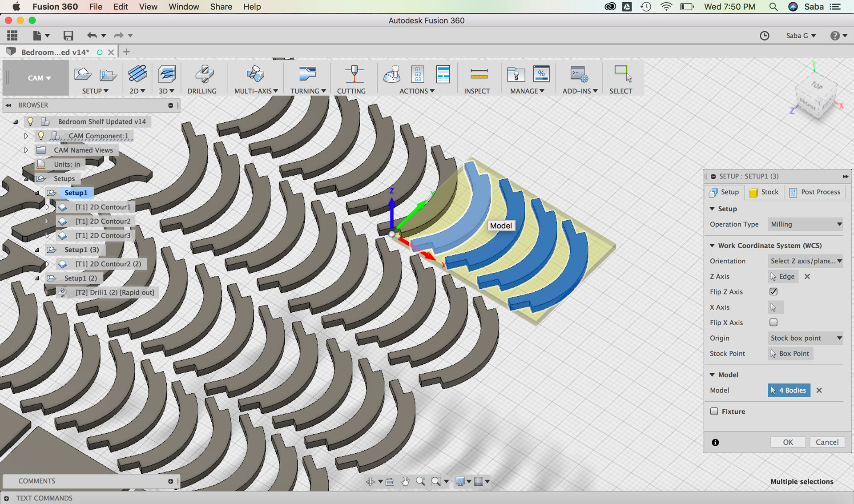Switch to the Stock tab

tap(764, 192)
